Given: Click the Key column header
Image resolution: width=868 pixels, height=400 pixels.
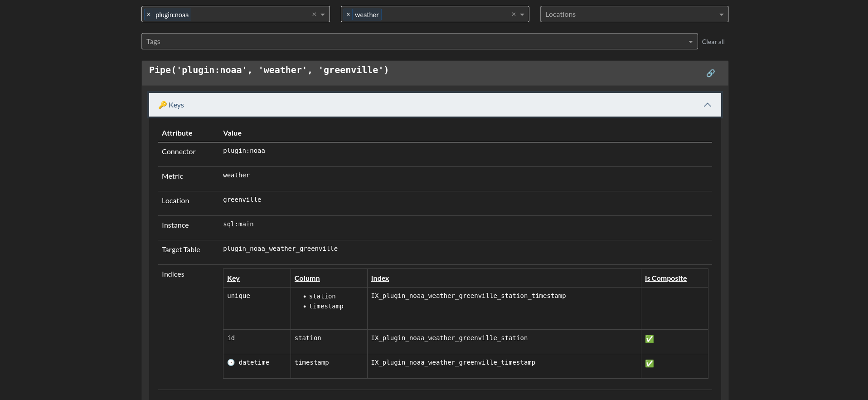Looking at the screenshot, I should tap(233, 278).
